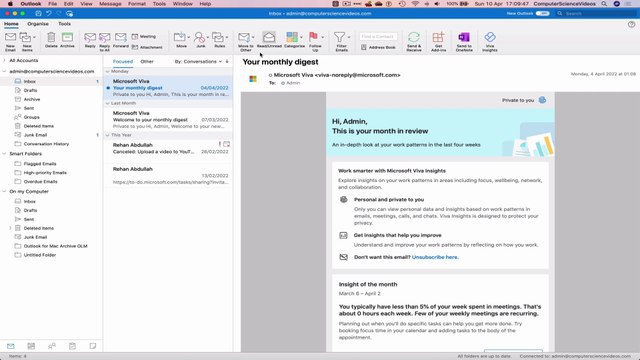The width and height of the screenshot is (640, 360).
Task: Forward the selected email
Action: click(120, 40)
